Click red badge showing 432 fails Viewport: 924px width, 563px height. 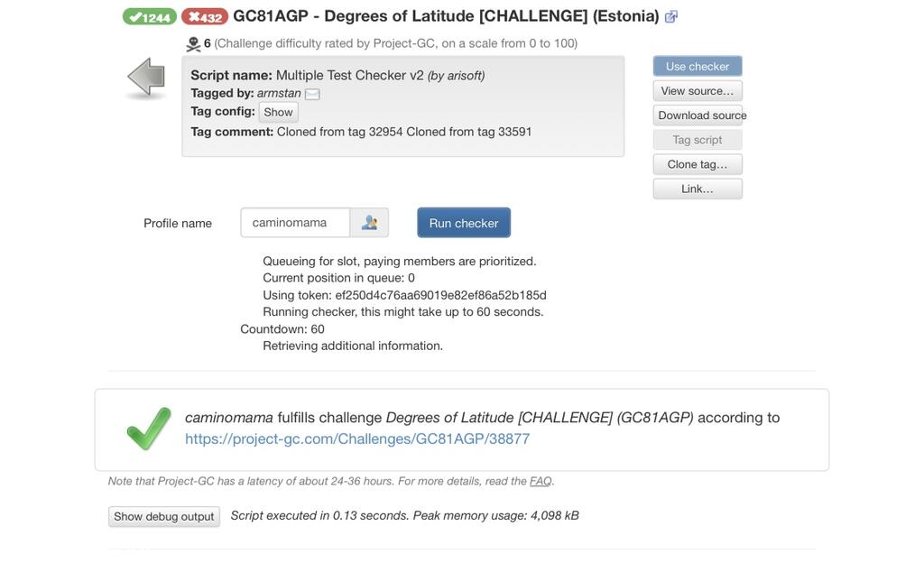(205, 17)
